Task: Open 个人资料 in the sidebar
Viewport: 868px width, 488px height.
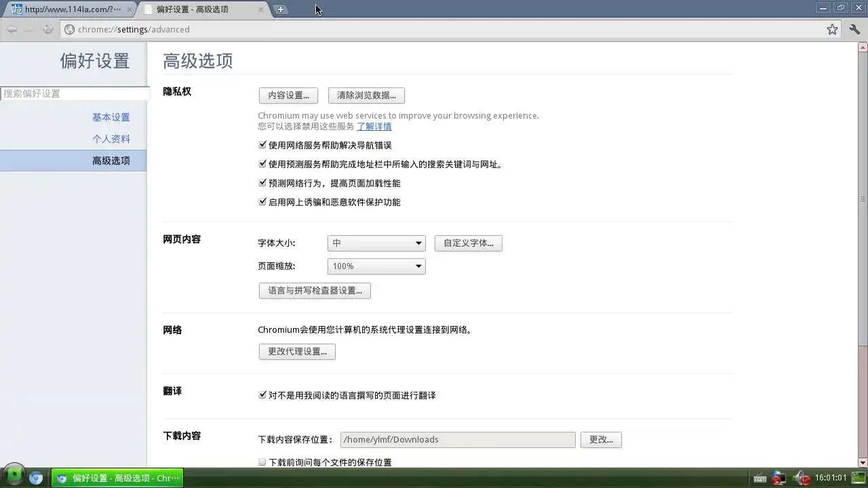Action: tap(111, 139)
